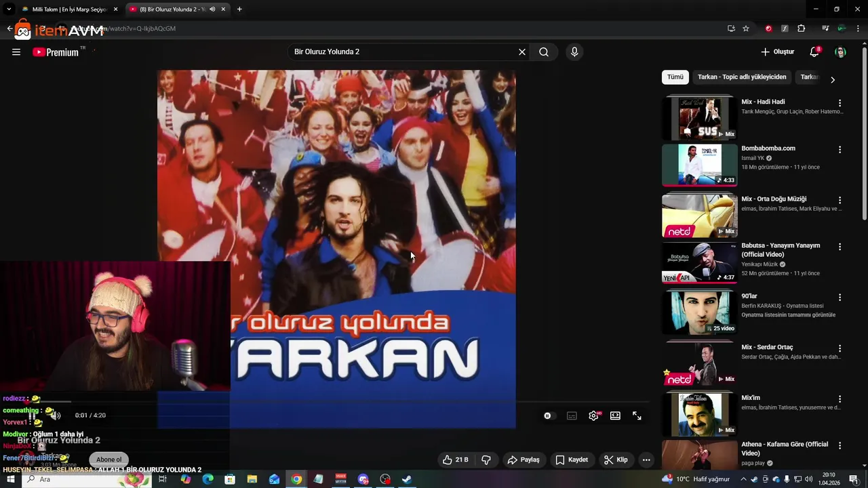This screenshot has height=488, width=868.
Task: Open the Windows Start button
Action: (x=10, y=479)
